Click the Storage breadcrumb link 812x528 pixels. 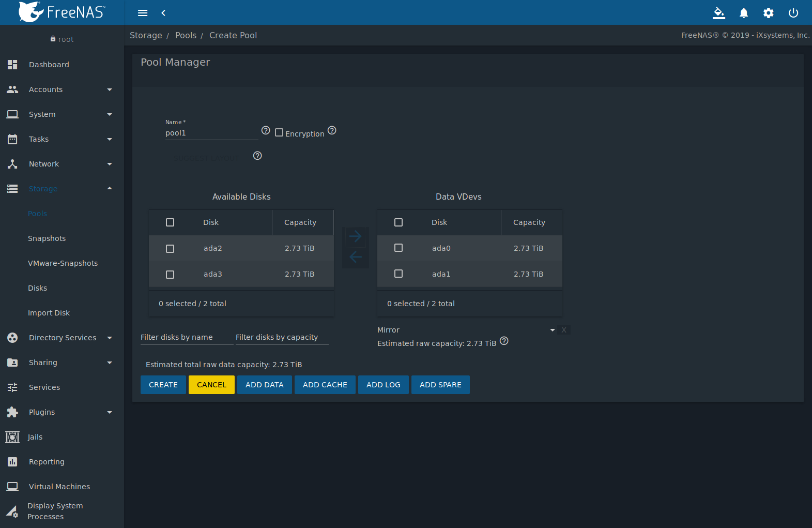pos(146,35)
